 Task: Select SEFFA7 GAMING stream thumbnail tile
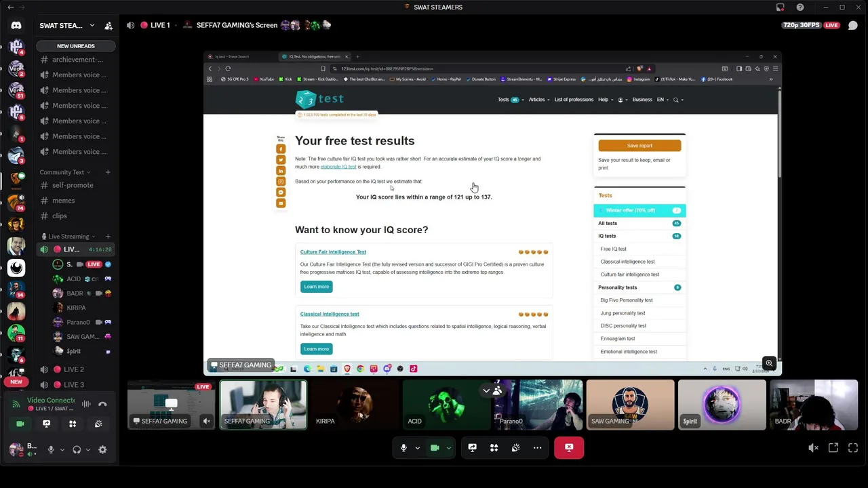(172, 405)
